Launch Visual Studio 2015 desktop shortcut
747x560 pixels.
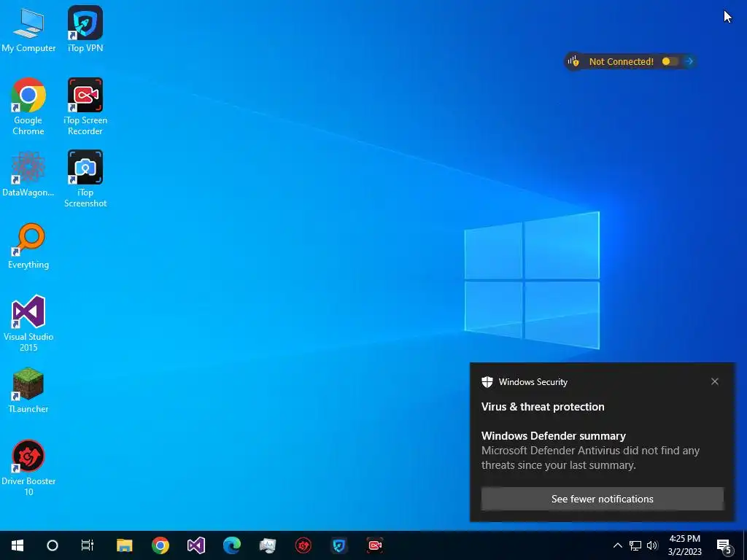28,323
